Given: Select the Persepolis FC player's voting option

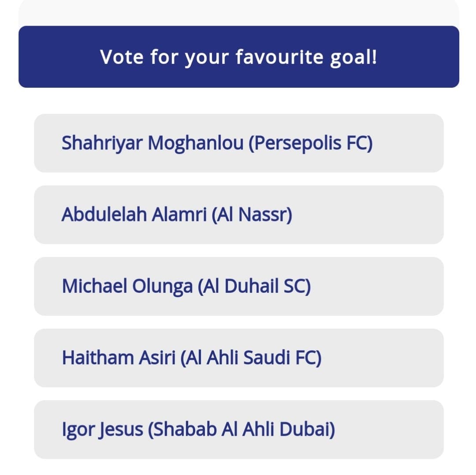Looking at the screenshot, I should point(238,142).
